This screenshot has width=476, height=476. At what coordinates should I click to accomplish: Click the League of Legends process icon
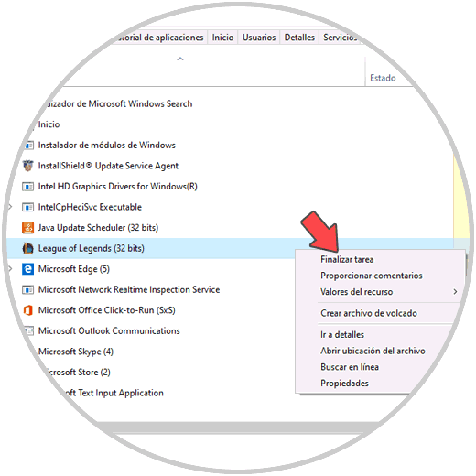click(28, 248)
